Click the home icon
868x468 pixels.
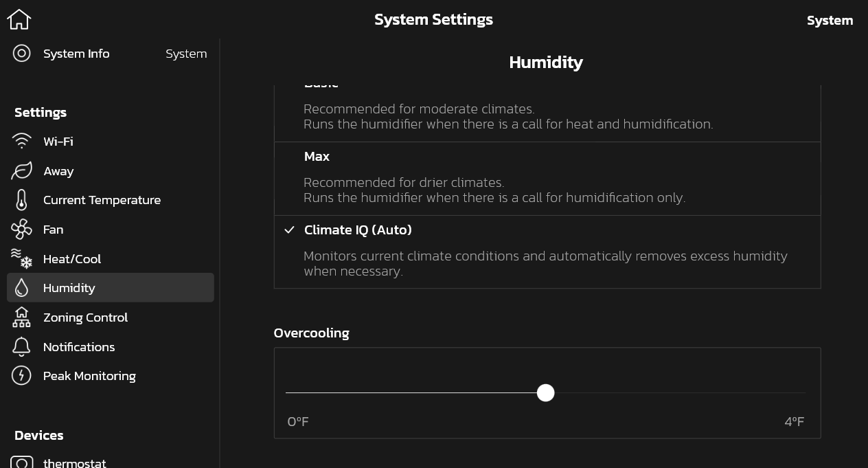point(19,19)
